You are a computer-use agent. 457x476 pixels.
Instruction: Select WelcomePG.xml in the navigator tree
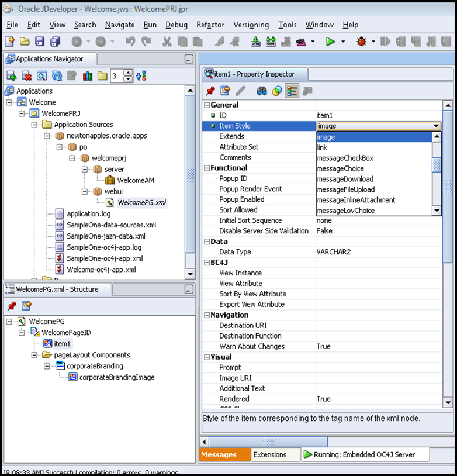[141, 202]
